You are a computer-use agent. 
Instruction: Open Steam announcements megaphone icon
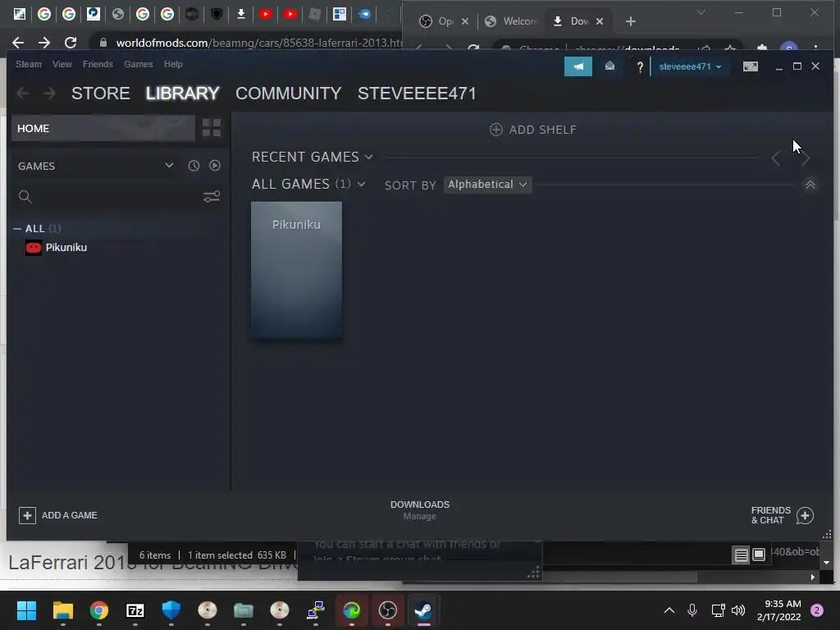578,66
